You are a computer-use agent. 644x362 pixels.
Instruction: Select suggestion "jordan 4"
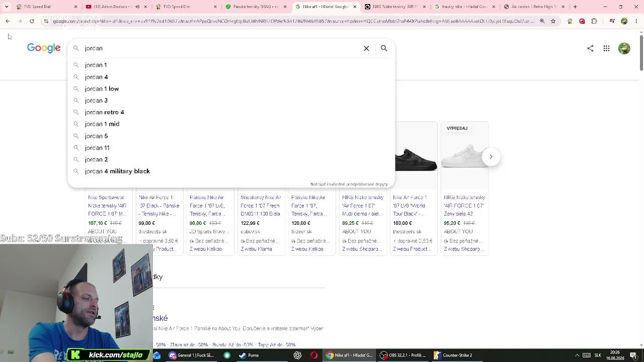(231, 77)
